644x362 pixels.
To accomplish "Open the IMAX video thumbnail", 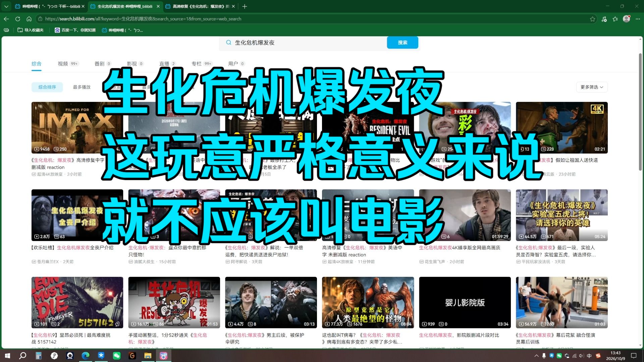I will [x=77, y=128].
